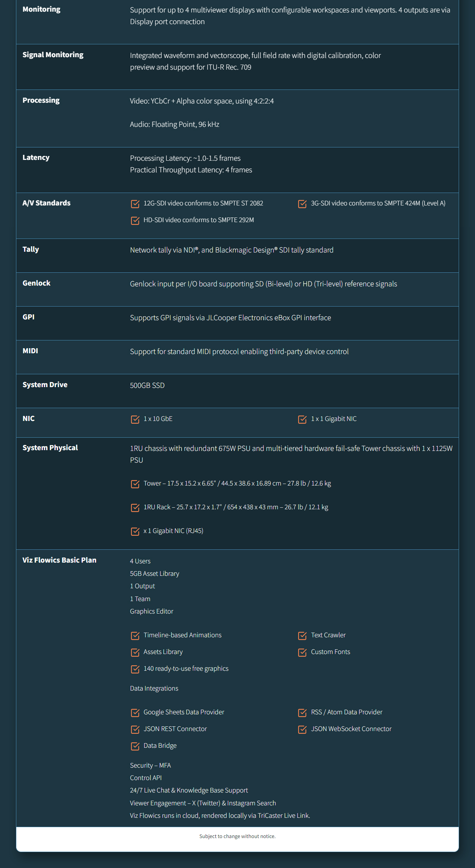Click the check icon beside Text Crawler
This screenshot has width=475, height=868.
point(302,635)
